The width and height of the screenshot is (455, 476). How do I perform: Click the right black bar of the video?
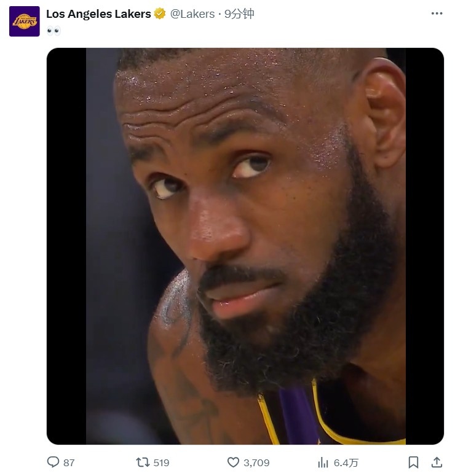pos(424,246)
